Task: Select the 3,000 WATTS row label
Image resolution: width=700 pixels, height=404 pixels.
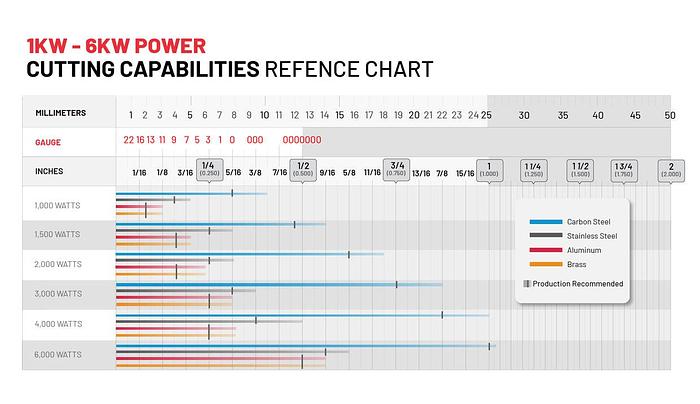Action: [x=57, y=294]
